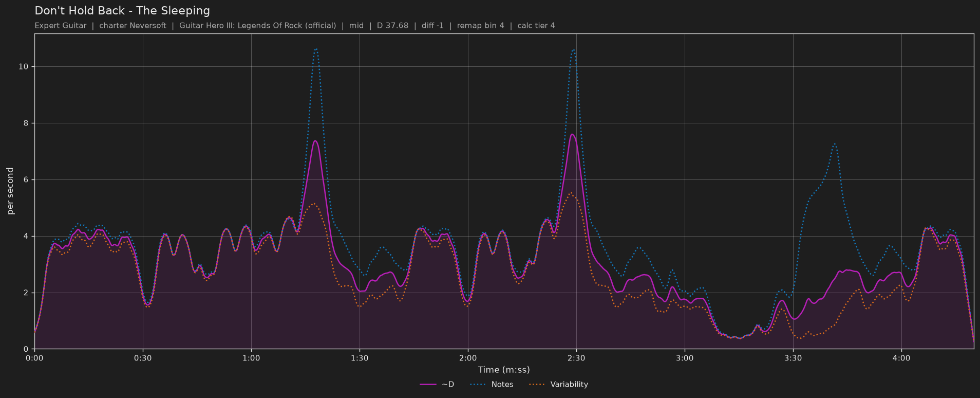Click the "per second" y-axis label
Viewport: 980px width, 398px height.
[x=10, y=191]
